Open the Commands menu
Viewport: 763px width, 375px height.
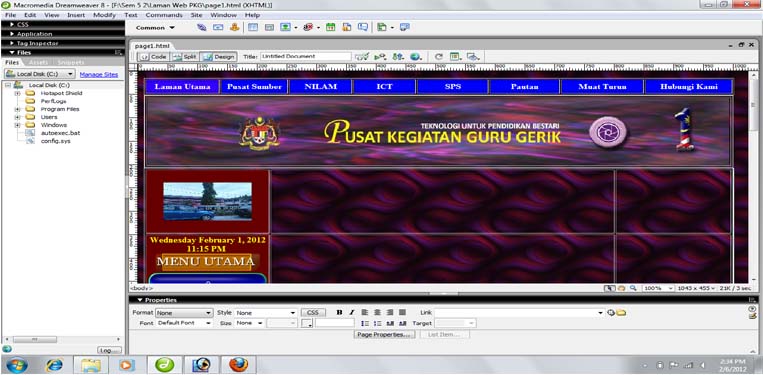pos(164,15)
